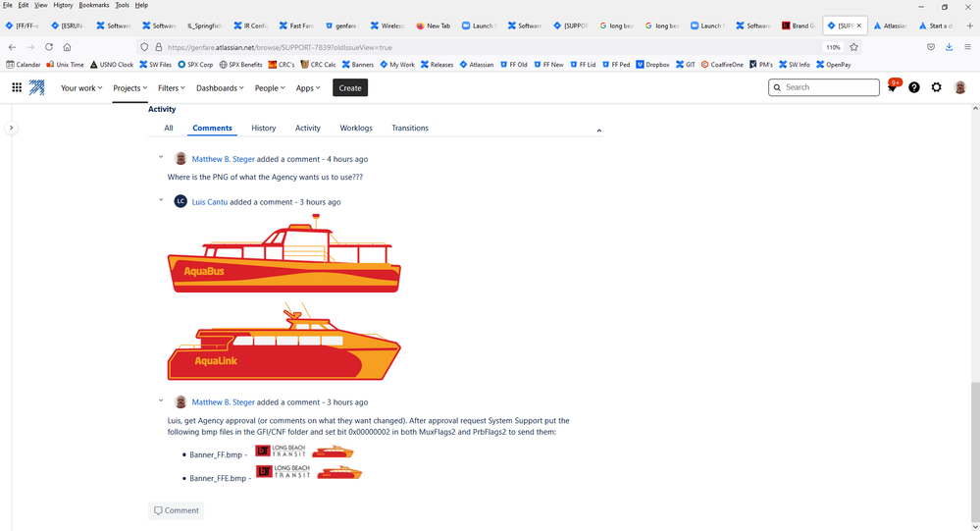Click the Create button
This screenshot has width=980, height=531.
350,88
